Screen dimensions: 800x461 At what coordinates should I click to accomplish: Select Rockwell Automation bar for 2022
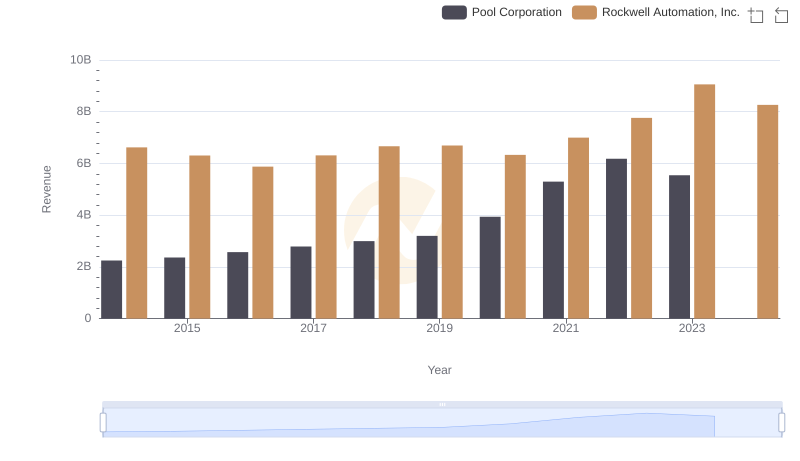[x=641, y=218]
